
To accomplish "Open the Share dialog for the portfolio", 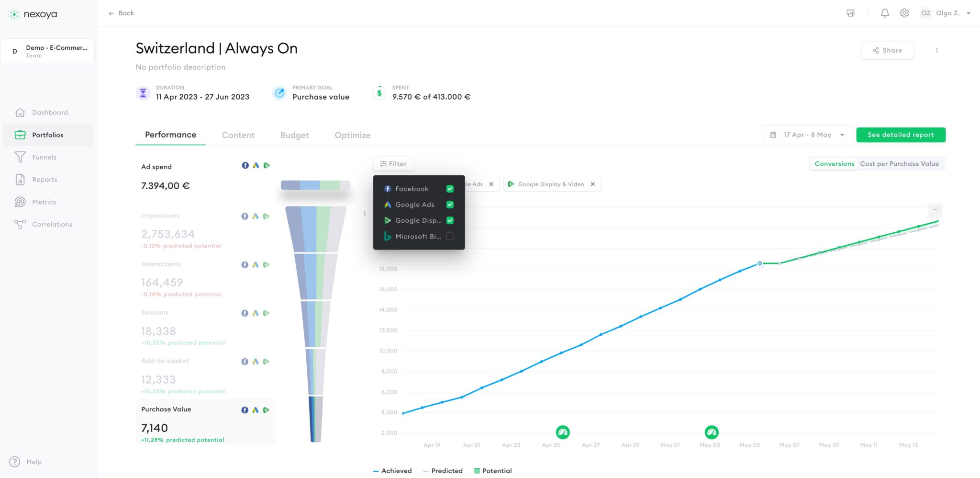I will (887, 50).
